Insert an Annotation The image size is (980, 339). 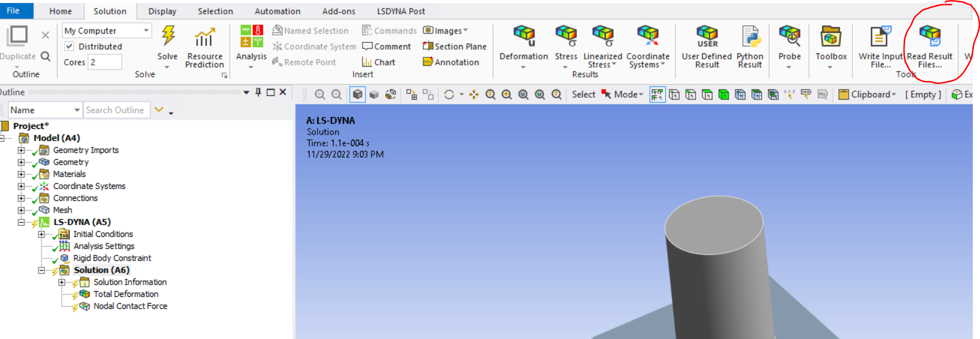click(x=451, y=62)
